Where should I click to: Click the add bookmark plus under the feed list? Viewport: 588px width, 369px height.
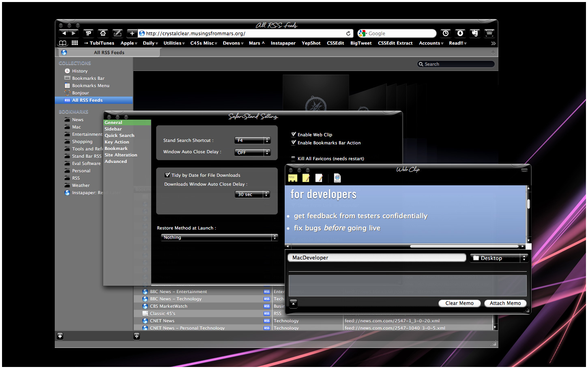pyautogui.click(x=137, y=336)
